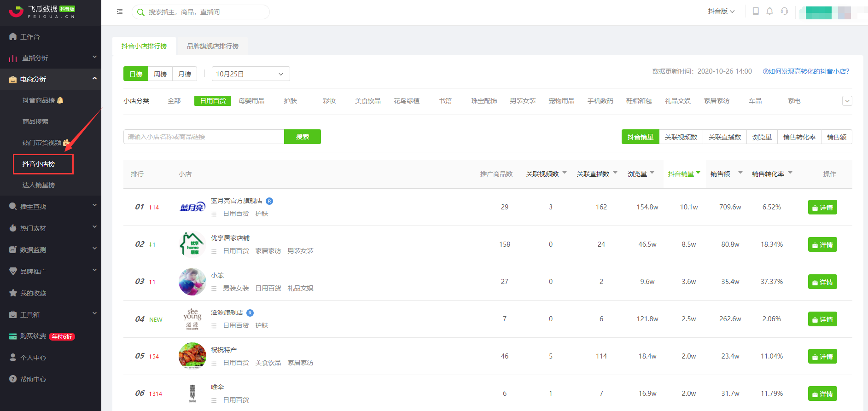The width and height of the screenshot is (868, 411).
Task: Click the R badge next to 滋源旗舰店
Action: (x=250, y=313)
